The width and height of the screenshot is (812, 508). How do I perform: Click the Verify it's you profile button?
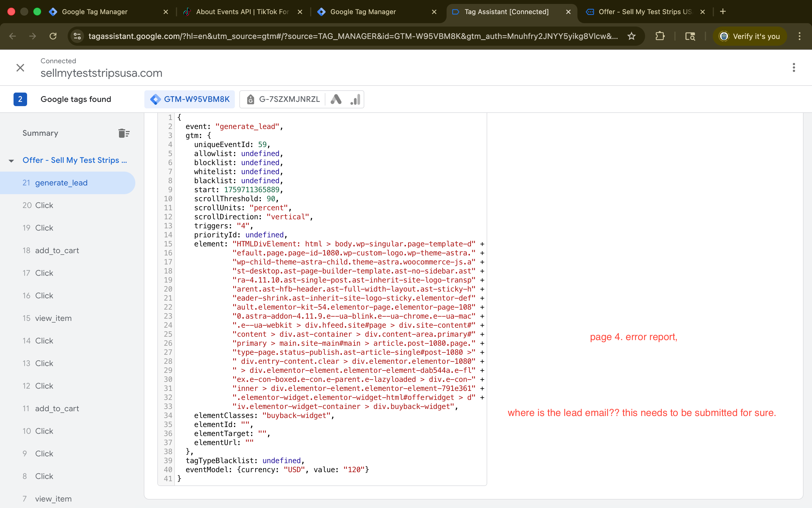[x=750, y=36]
